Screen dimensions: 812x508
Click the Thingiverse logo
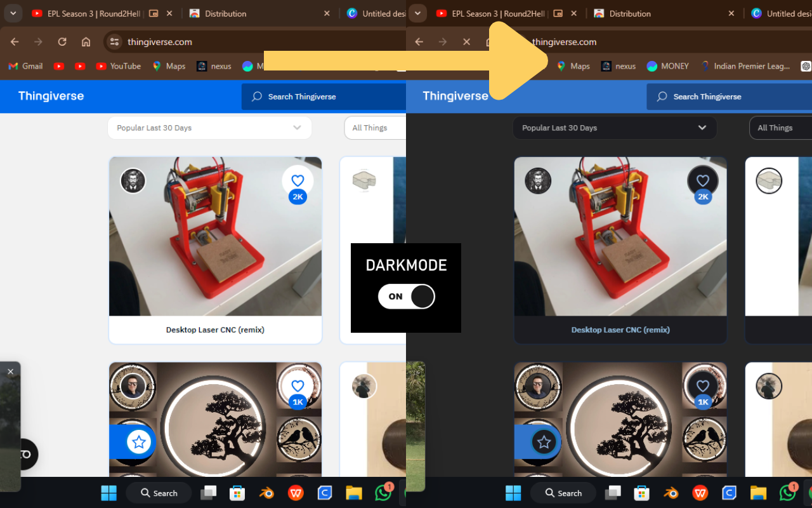[x=51, y=96]
